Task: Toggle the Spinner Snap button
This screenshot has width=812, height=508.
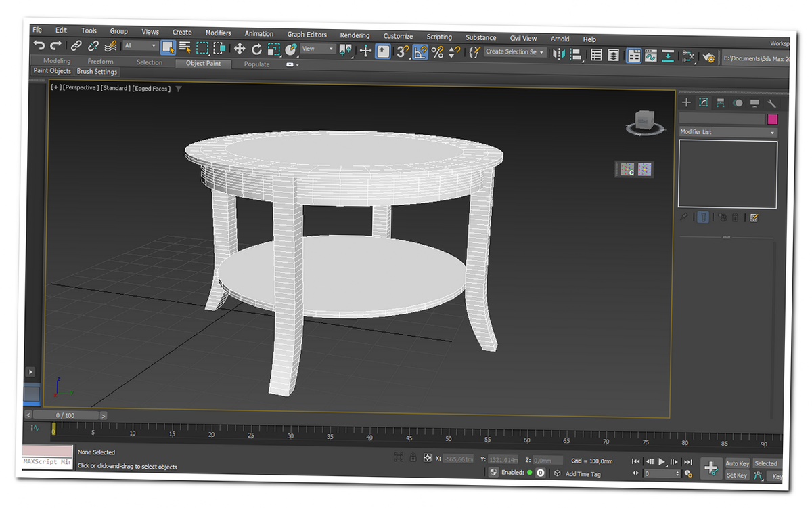Action: [x=453, y=51]
